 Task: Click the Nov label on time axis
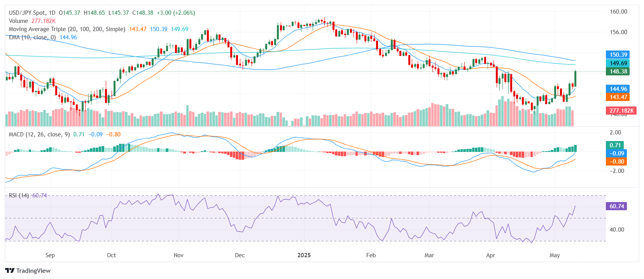click(x=178, y=255)
